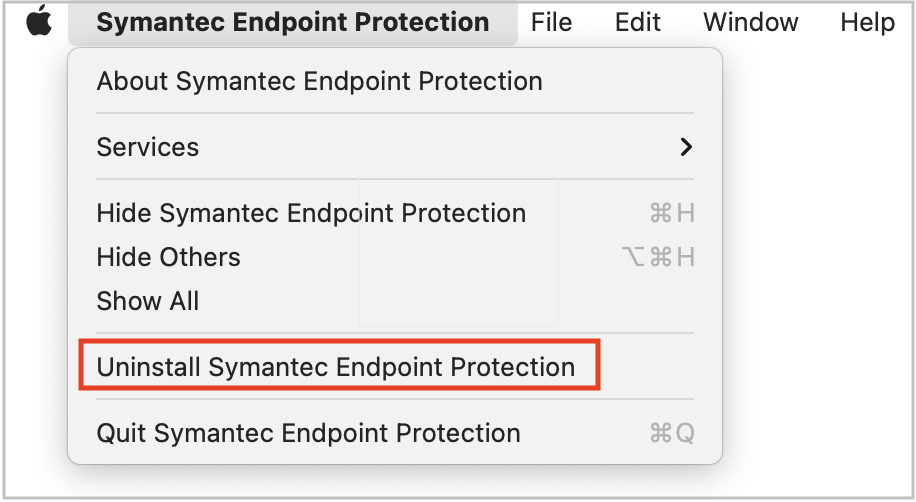Click the ⌘H shortcut glyph

[672, 213]
